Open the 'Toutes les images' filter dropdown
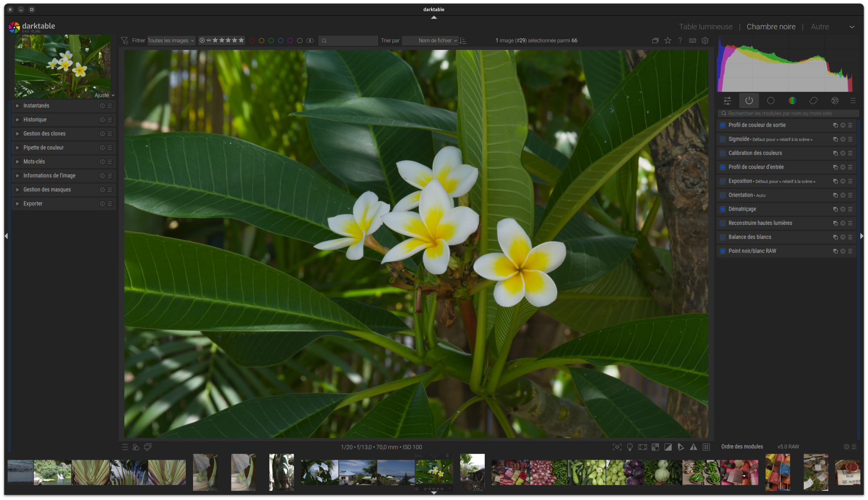The height and width of the screenshot is (500, 868). (171, 40)
